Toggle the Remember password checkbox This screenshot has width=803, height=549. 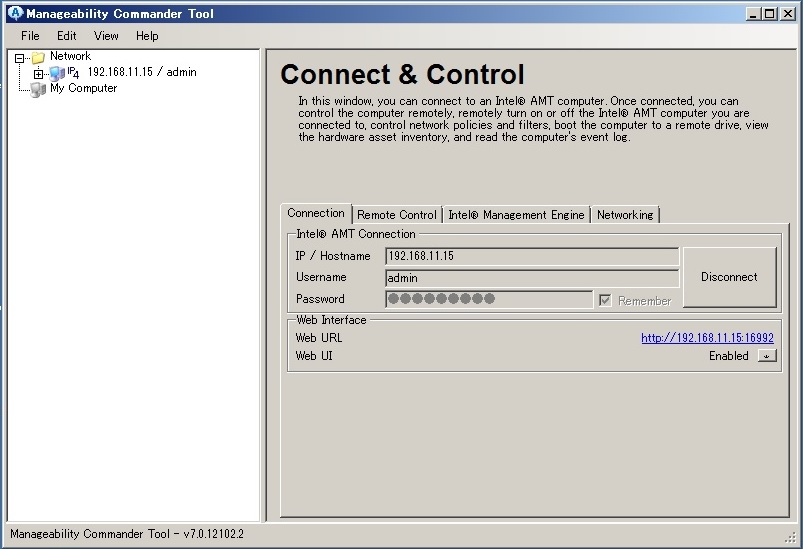(604, 300)
